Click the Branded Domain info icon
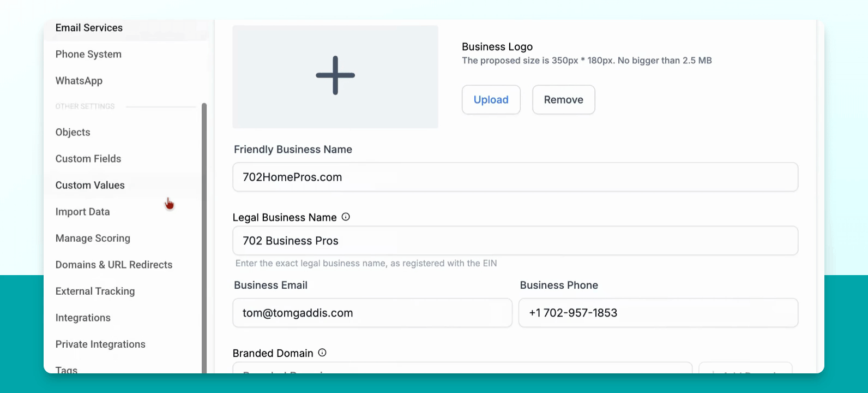 coord(322,353)
